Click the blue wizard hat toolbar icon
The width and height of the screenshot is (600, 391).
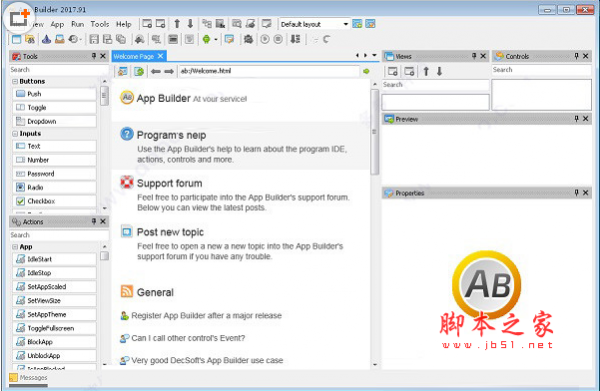(46, 39)
